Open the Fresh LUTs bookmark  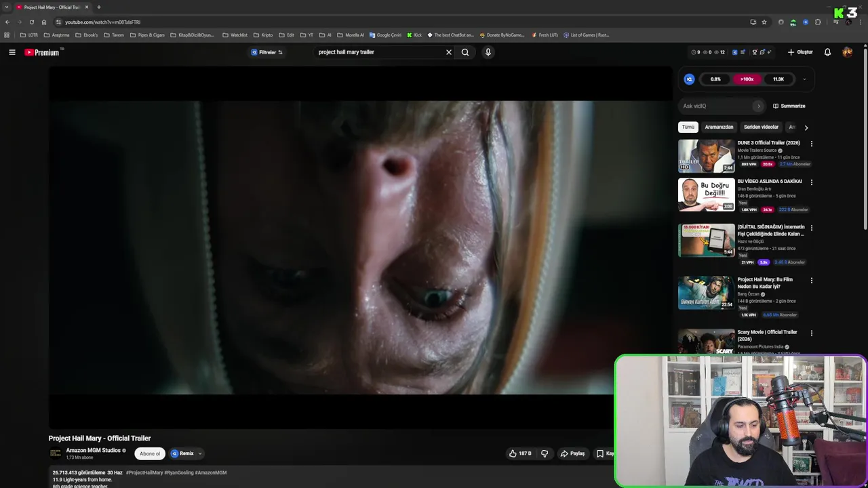pyautogui.click(x=545, y=35)
